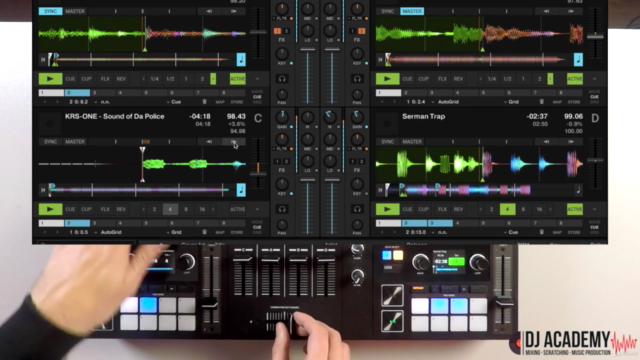Nudge tempo forward on top-right deck
This screenshot has height=360, width=640.
point(571,11)
